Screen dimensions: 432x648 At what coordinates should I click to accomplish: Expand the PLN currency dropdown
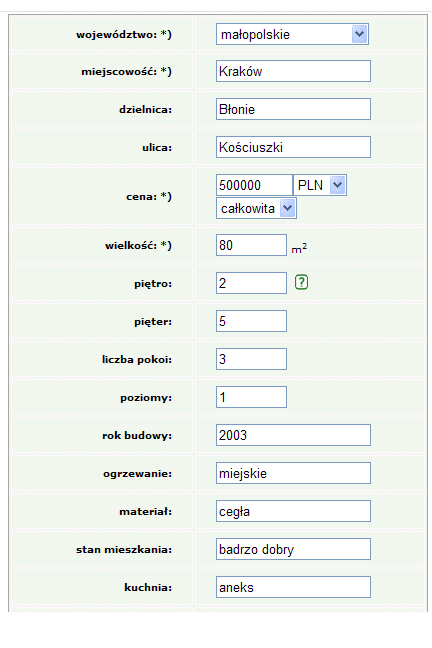(x=320, y=185)
